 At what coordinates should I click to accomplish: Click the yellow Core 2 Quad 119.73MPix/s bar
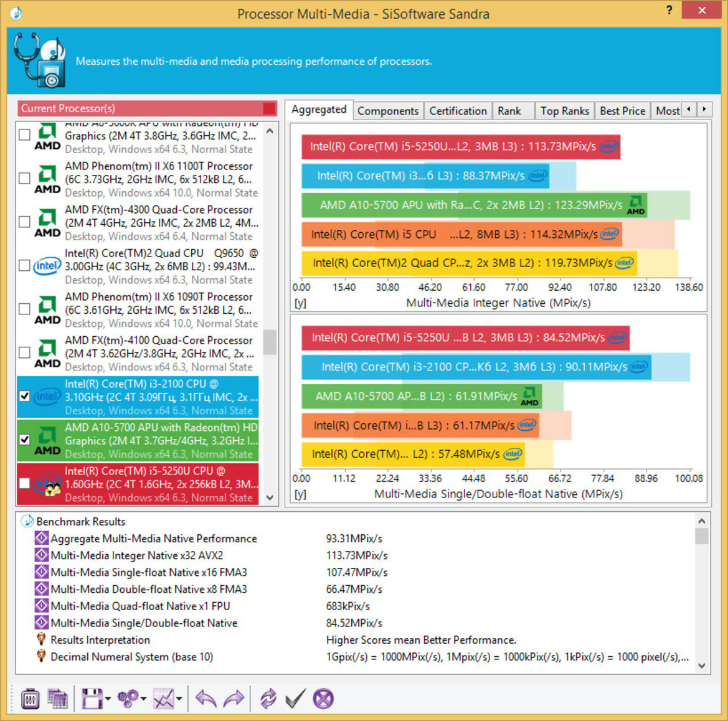470,263
